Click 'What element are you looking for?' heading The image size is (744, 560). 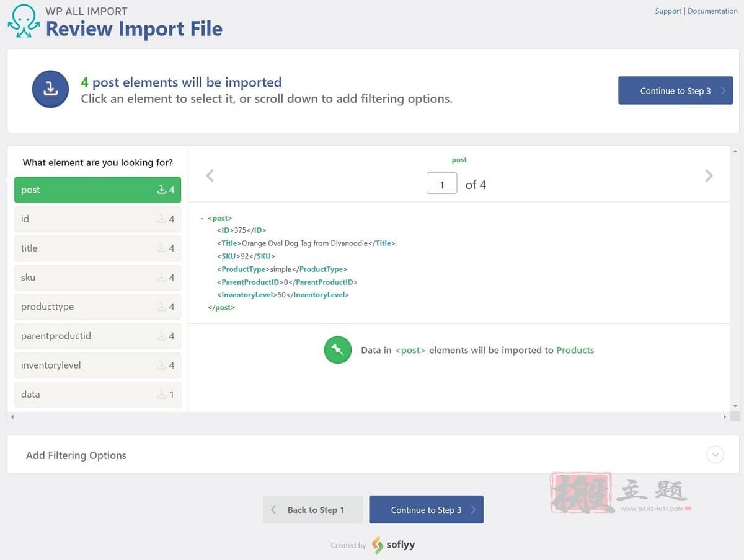[98, 162]
